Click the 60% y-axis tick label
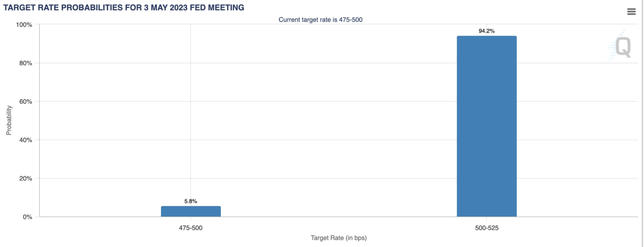 (26, 102)
